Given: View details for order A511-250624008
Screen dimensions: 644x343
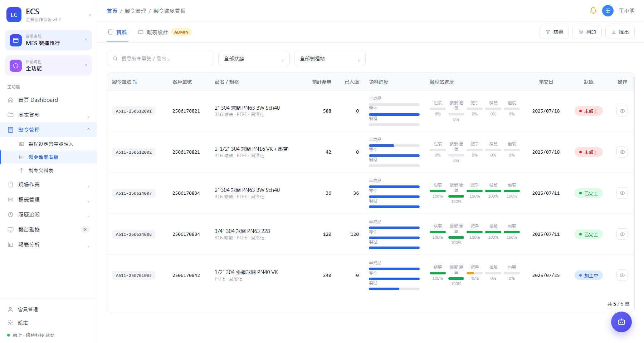Looking at the screenshot, I should click(622, 234).
